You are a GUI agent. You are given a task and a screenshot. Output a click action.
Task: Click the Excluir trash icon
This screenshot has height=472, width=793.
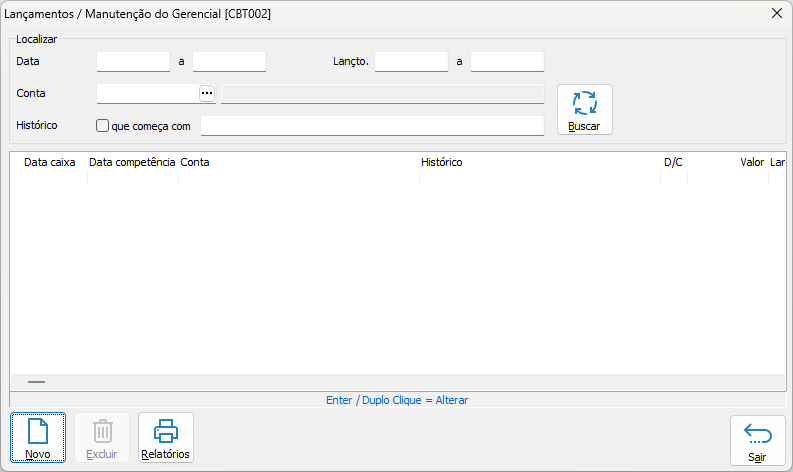[x=102, y=438]
